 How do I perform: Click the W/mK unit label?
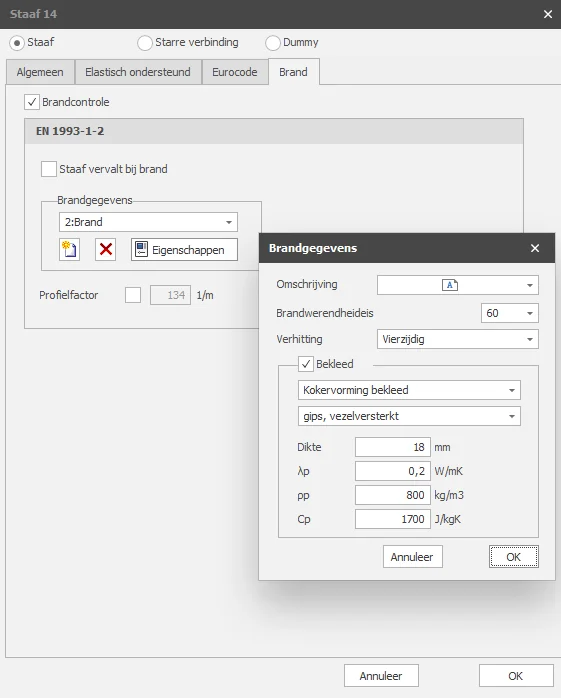(449, 471)
